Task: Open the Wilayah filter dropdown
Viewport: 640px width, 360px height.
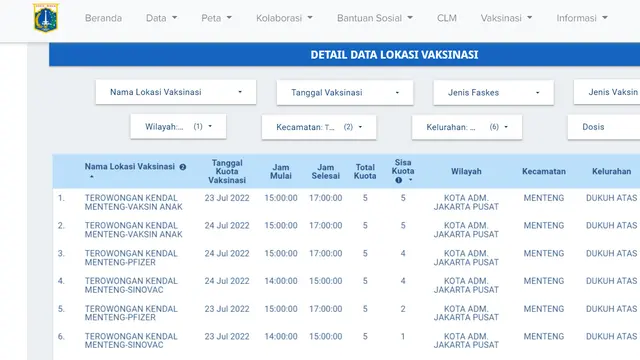Action: coord(178,127)
